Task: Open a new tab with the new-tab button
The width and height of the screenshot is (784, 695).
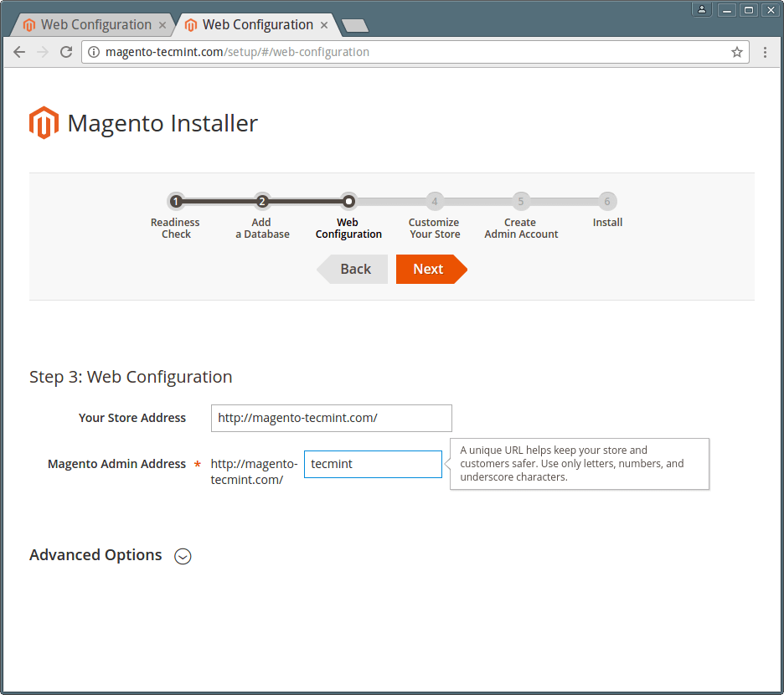Action: pyautogui.click(x=355, y=25)
